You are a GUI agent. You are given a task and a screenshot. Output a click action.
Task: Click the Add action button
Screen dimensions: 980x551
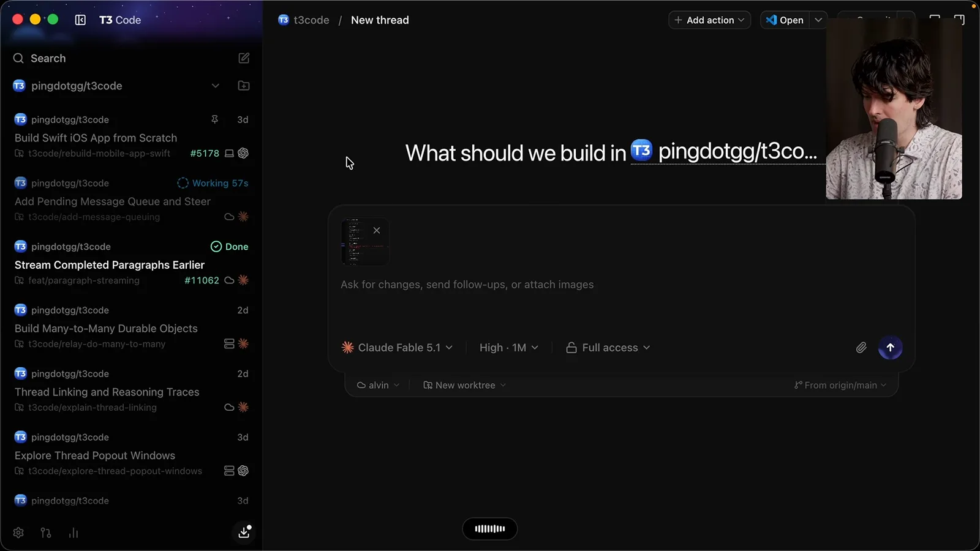coord(709,20)
